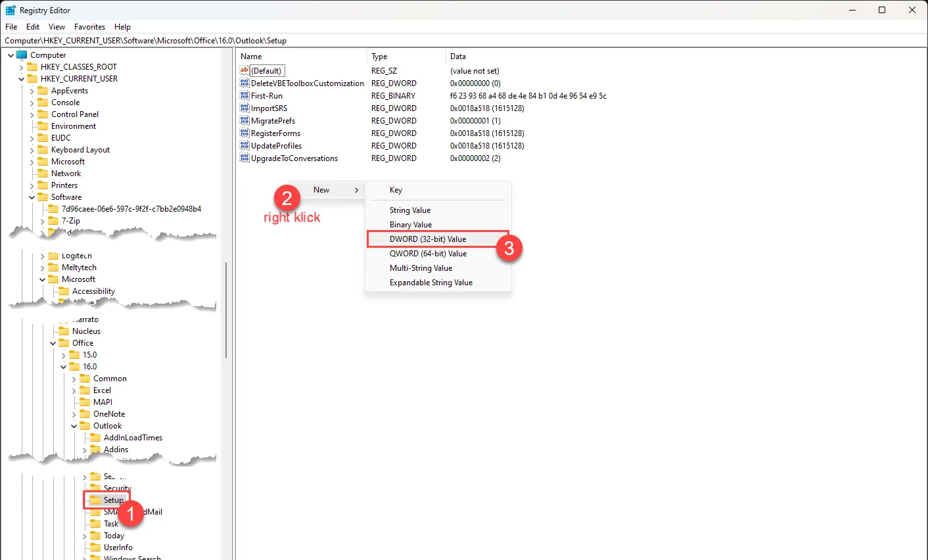Expand the HKEY_CLASSES_ROOT node arrow
This screenshot has width=928, height=560.
[21, 67]
